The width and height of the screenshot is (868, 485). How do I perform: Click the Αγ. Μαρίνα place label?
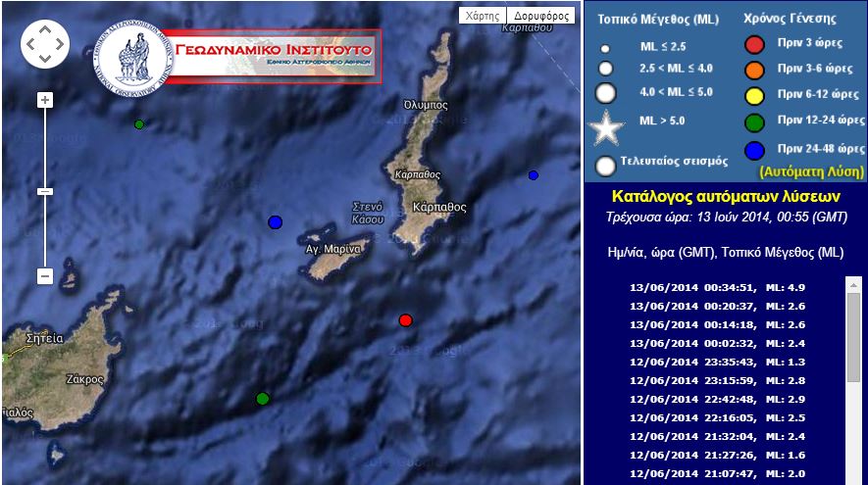pyautogui.click(x=332, y=249)
